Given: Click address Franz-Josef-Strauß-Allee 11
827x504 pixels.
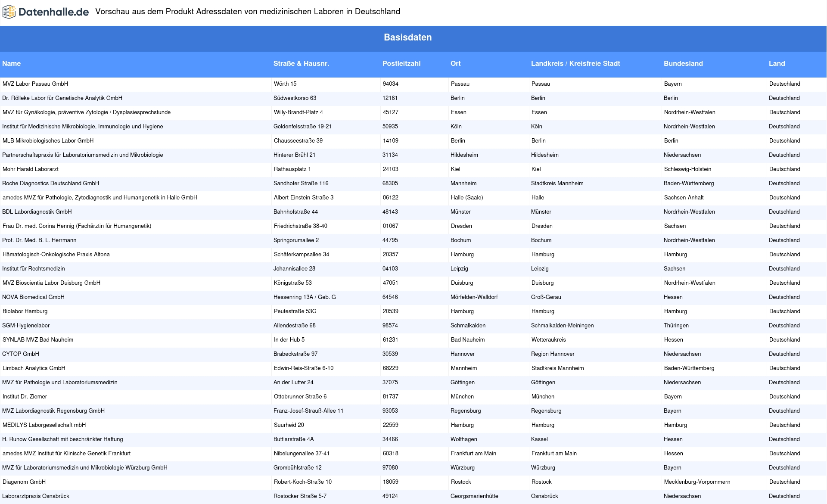Looking at the screenshot, I should coord(308,411).
